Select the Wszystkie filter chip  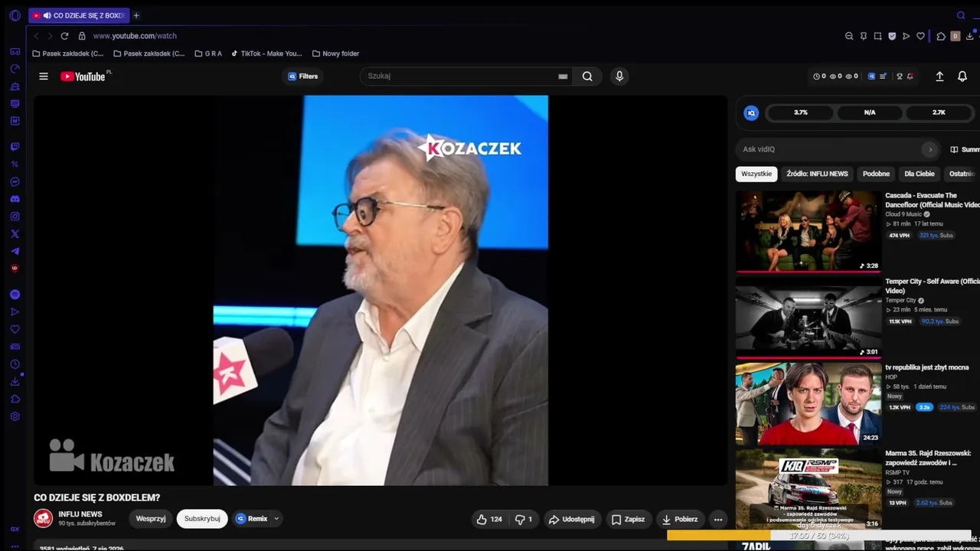pos(756,174)
